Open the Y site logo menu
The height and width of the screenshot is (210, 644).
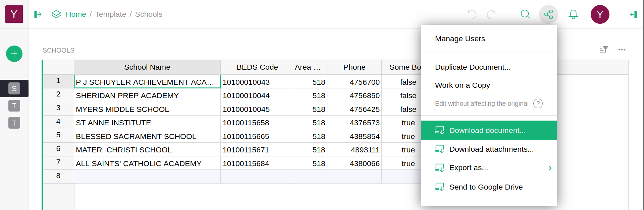[14, 14]
